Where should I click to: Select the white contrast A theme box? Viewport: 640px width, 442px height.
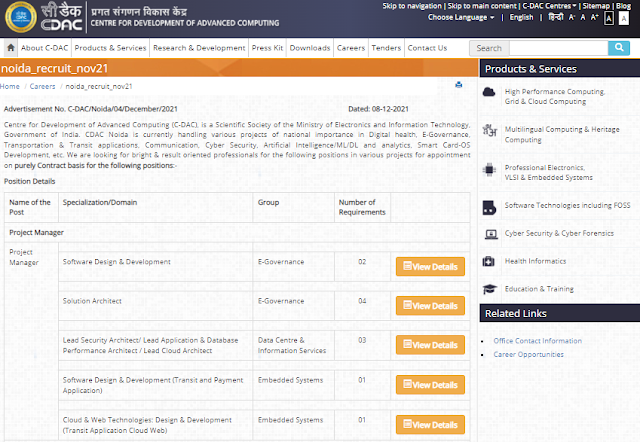624,18
